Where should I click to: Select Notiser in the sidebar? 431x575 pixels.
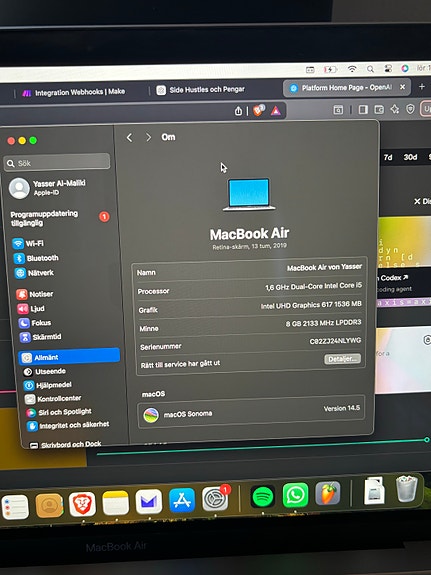[35, 294]
